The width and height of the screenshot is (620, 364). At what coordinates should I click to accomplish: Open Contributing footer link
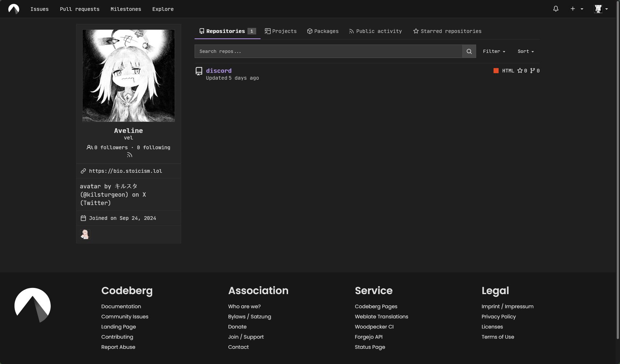[x=117, y=337]
